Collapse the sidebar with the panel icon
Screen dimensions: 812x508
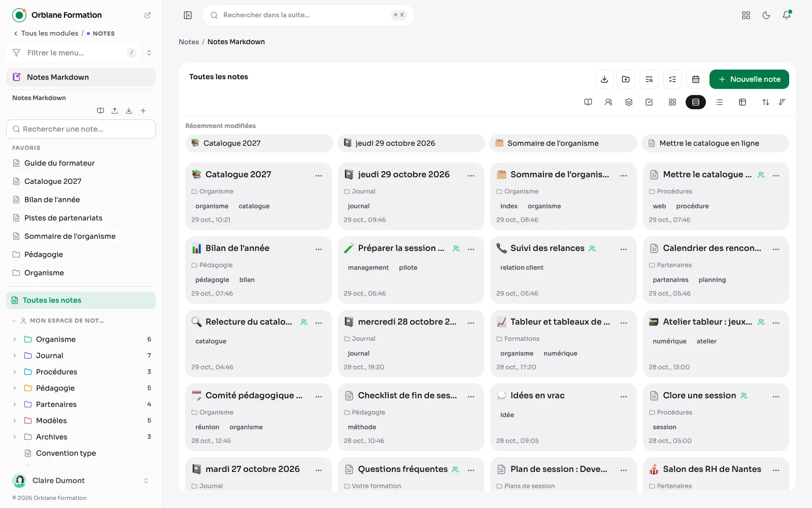click(188, 15)
